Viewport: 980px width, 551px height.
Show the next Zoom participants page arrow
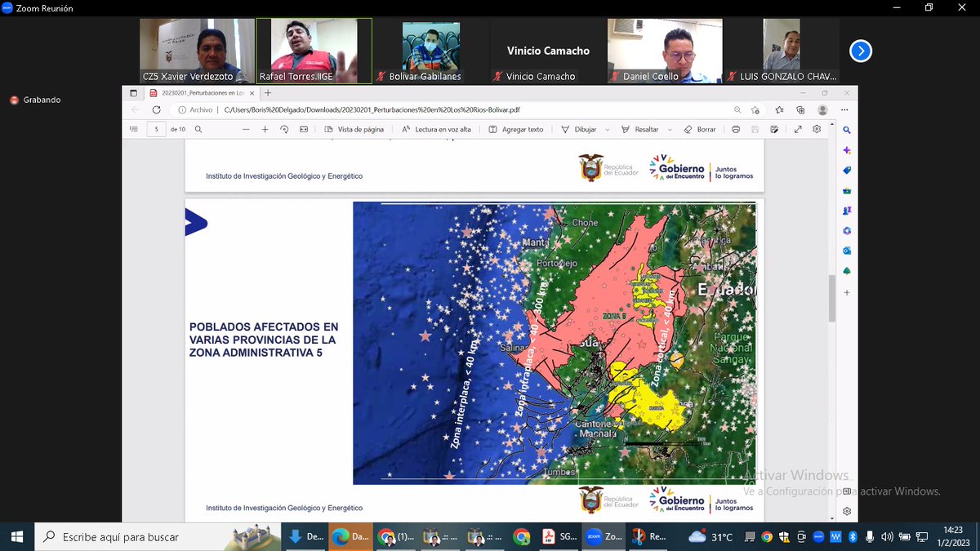pyautogui.click(x=860, y=51)
